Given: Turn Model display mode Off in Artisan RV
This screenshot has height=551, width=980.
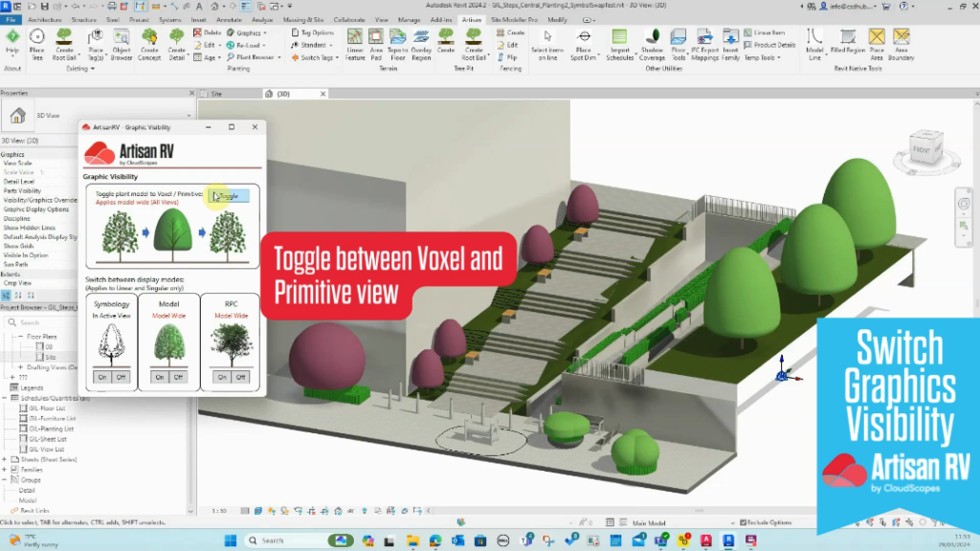Looking at the screenshot, I should pyautogui.click(x=177, y=376).
